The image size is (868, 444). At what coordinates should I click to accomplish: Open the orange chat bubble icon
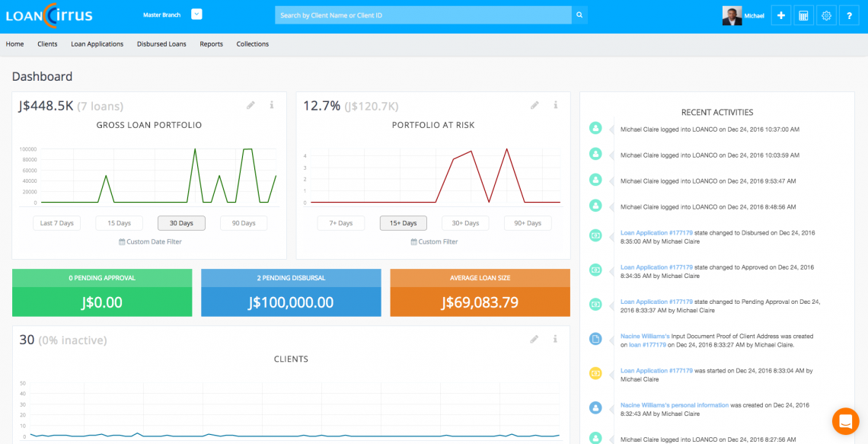845,420
